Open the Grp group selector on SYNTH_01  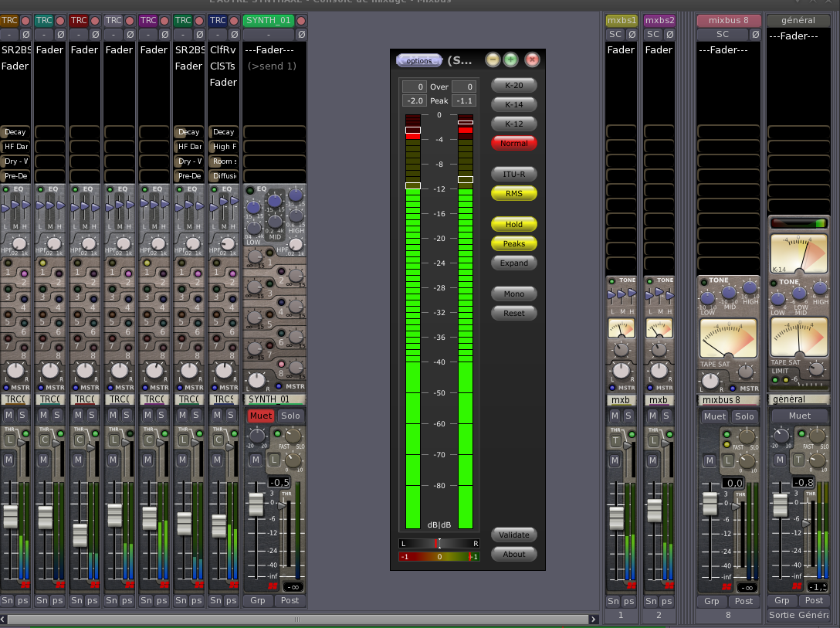coord(258,600)
